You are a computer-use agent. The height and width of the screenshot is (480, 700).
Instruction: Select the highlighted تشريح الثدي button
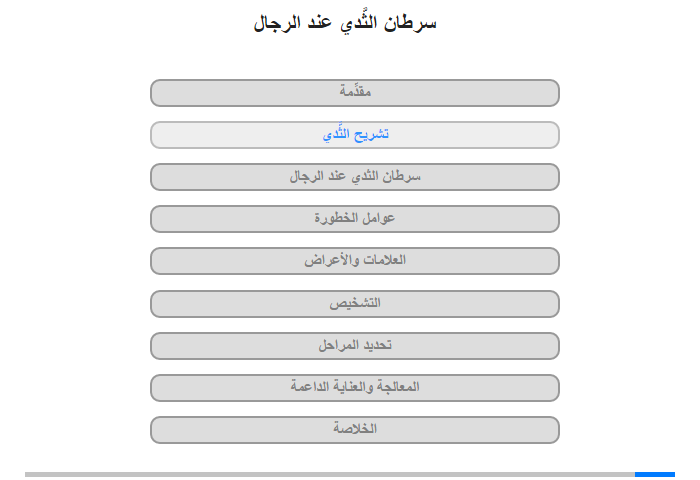point(355,135)
